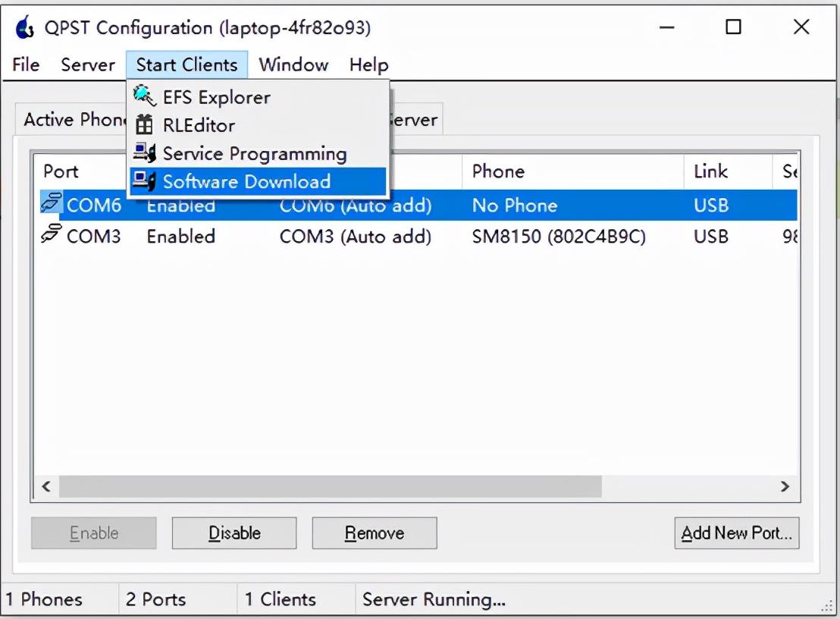The width and height of the screenshot is (840, 619).
Task: Click the COM6 port connector icon
Action: coord(52,203)
